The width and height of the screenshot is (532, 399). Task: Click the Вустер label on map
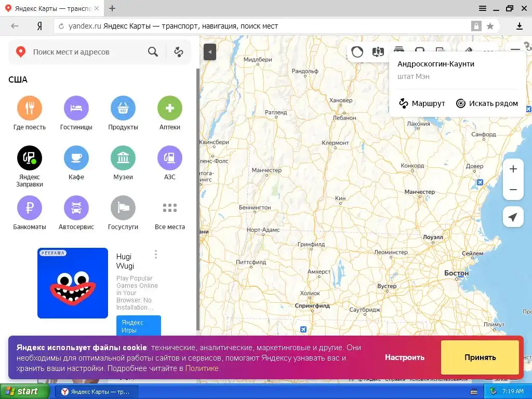(x=387, y=286)
